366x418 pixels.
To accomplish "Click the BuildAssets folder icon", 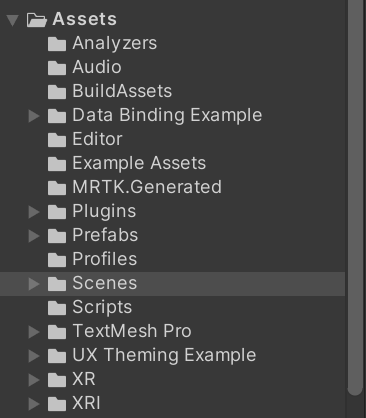I will click(x=57, y=92).
